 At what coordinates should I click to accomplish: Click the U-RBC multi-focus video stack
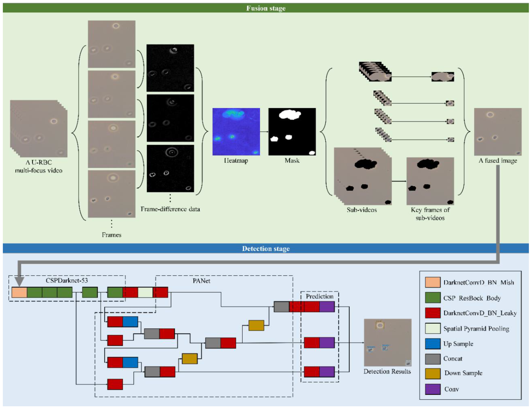[39, 128]
